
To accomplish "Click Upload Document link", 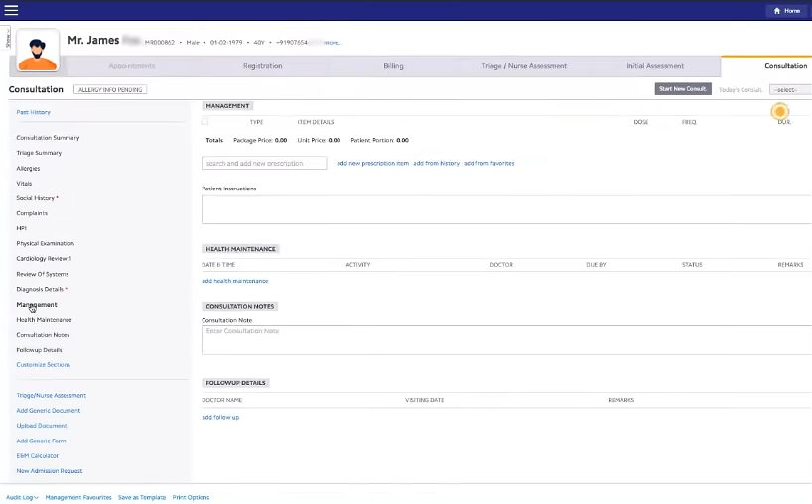I will click(42, 426).
